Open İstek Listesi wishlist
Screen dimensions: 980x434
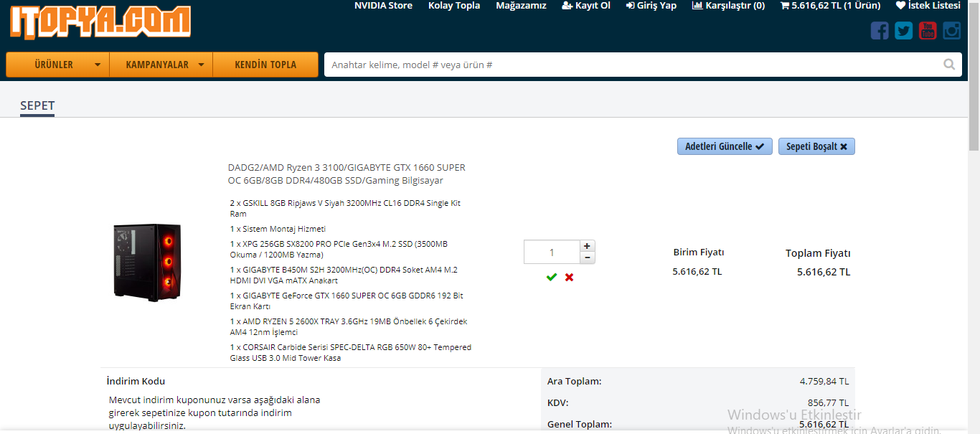point(928,6)
